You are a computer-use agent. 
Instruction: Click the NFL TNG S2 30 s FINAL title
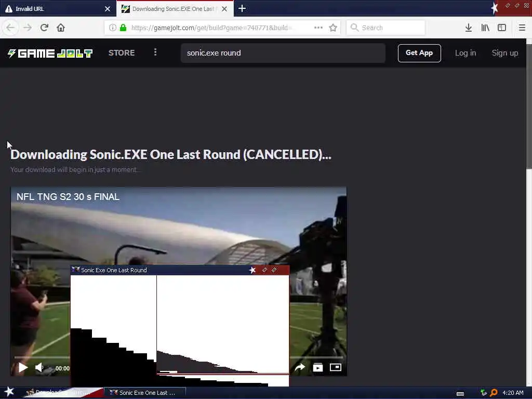(68, 197)
